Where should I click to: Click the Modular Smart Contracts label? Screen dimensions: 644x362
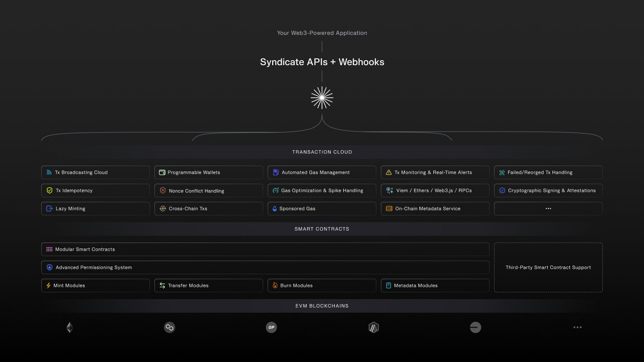pyautogui.click(x=85, y=249)
